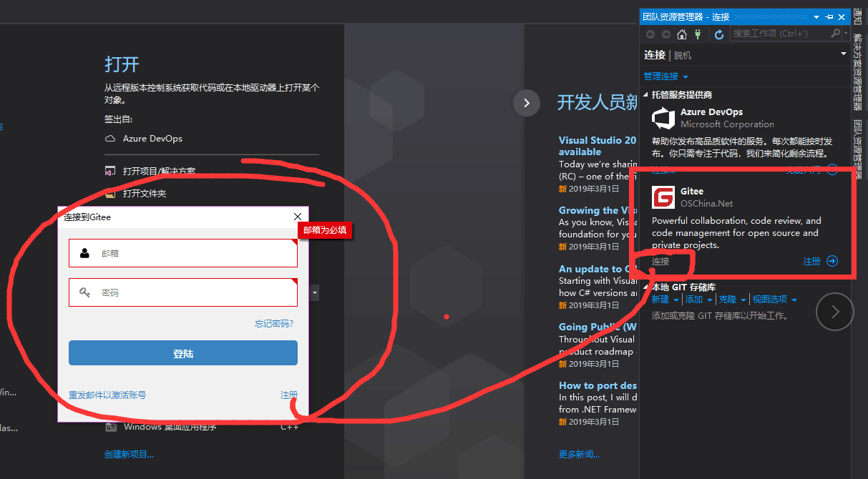The width and height of the screenshot is (868, 479).
Task: Click the 忘记密码? link
Action: click(x=274, y=324)
